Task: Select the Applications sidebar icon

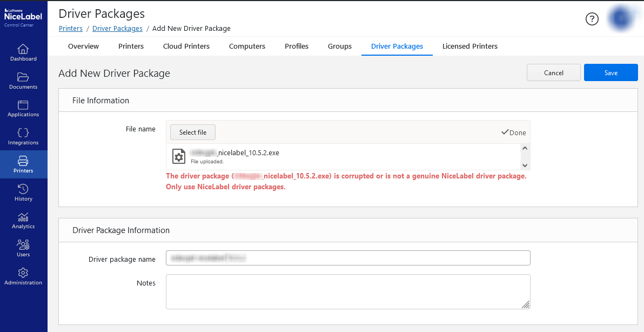Action: (x=23, y=108)
